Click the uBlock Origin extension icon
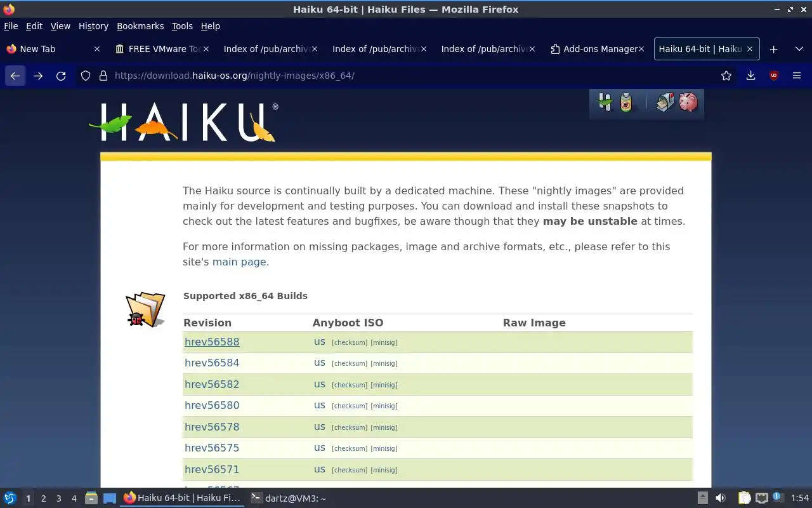This screenshot has height=508, width=812. (773, 76)
